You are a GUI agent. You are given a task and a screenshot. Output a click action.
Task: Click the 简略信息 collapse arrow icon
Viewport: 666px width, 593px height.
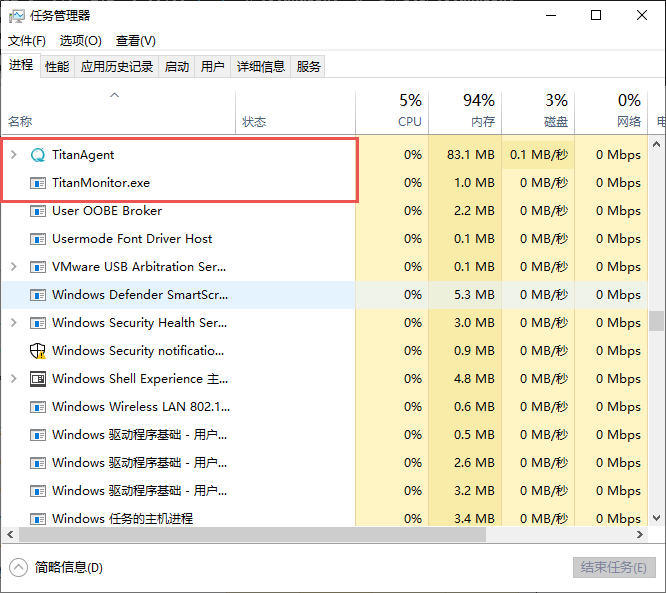18,568
